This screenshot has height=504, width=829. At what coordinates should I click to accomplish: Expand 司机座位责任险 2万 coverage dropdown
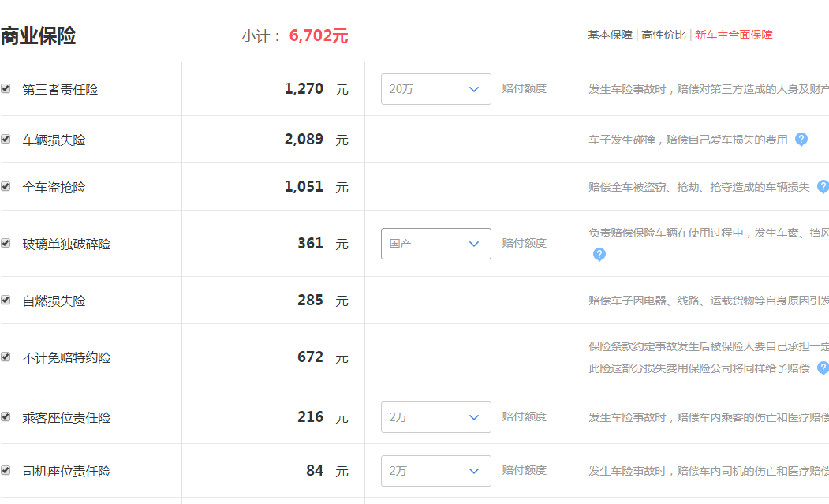[x=435, y=471]
